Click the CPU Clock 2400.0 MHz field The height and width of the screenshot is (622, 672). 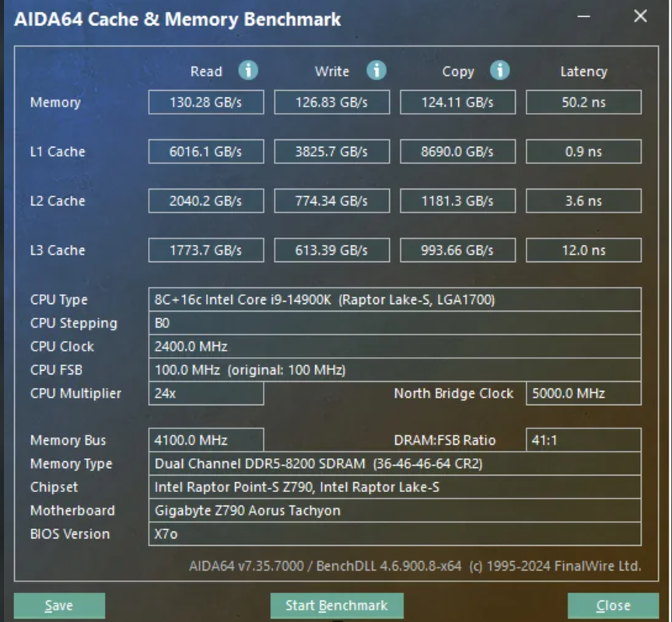394,347
